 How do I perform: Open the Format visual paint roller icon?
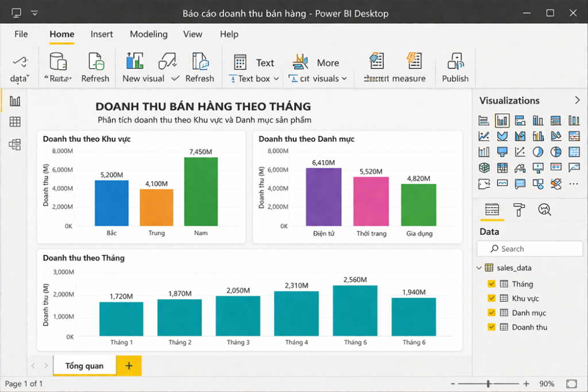[519, 209]
